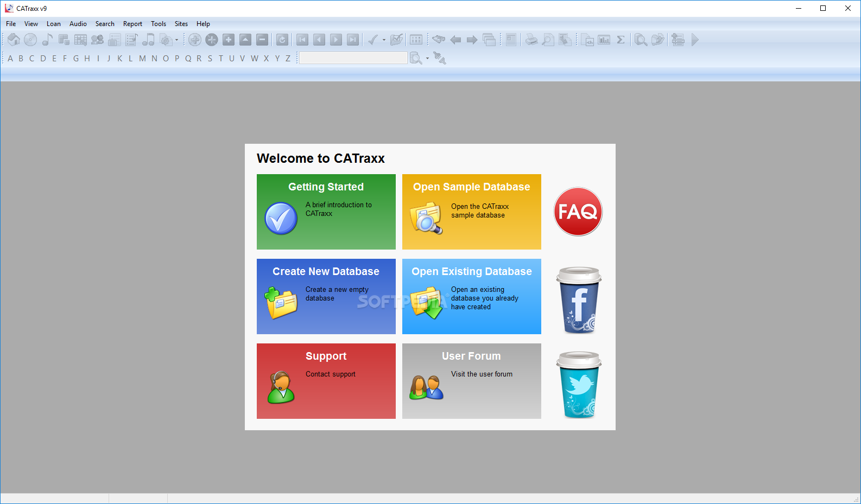The width and height of the screenshot is (861, 504).
Task: Visit the User Forum tile
Action: [x=472, y=381]
